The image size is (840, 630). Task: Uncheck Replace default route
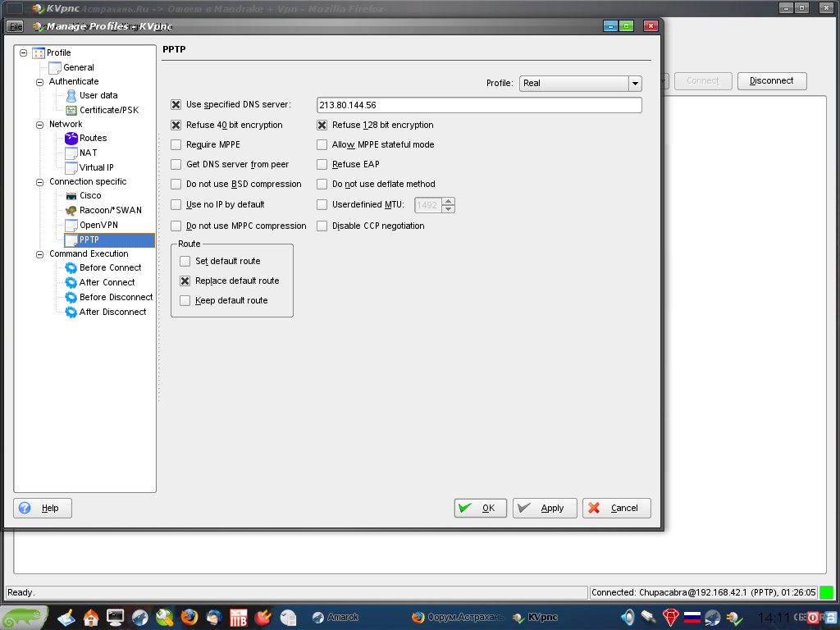pyautogui.click(x=185, y=281)
